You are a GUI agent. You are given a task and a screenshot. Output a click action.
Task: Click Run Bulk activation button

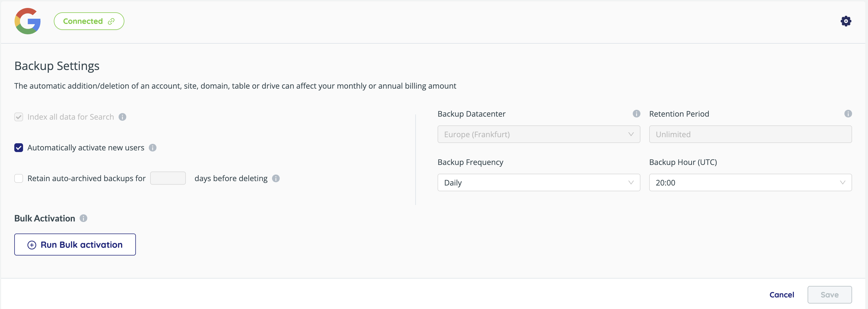coord(75,245)
